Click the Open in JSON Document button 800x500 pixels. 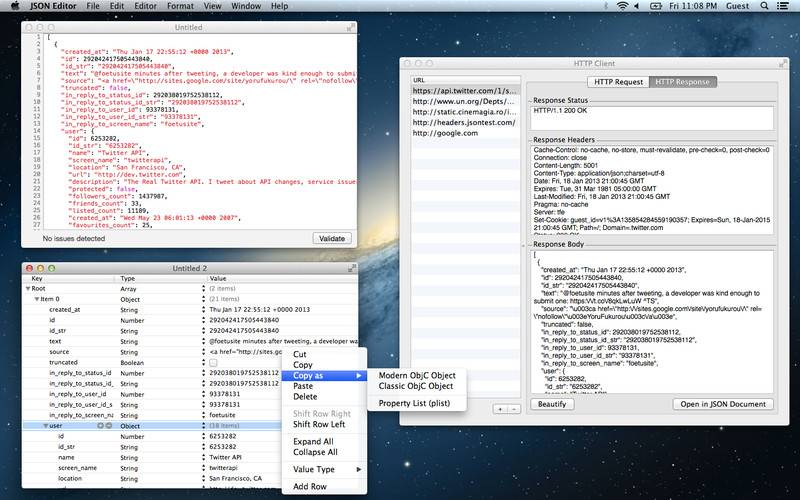click(x=724, y=404)
